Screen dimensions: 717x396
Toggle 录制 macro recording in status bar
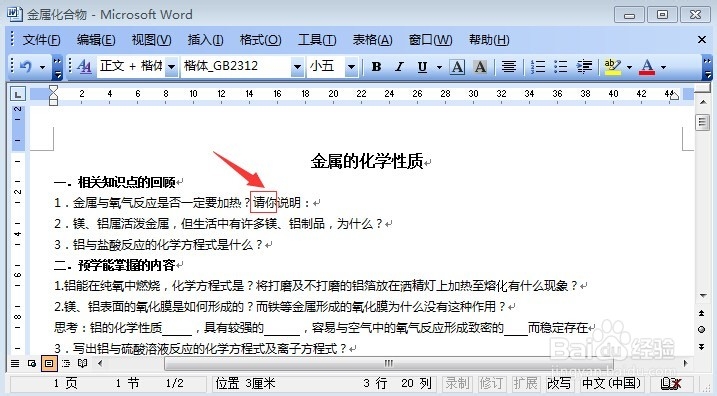click(457, 383)
